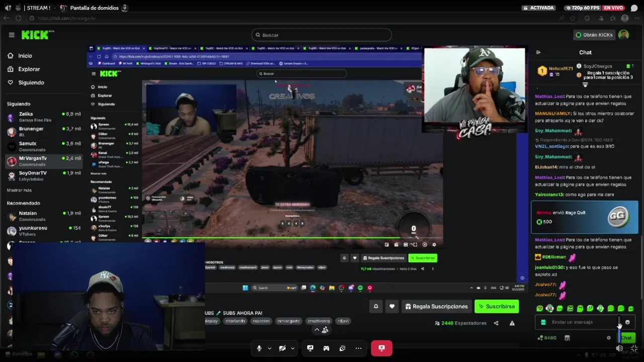Click the EN VIVO live badge
Image resolution: width=644 pixels, height=362 pixels.
[x=614, y=8]
